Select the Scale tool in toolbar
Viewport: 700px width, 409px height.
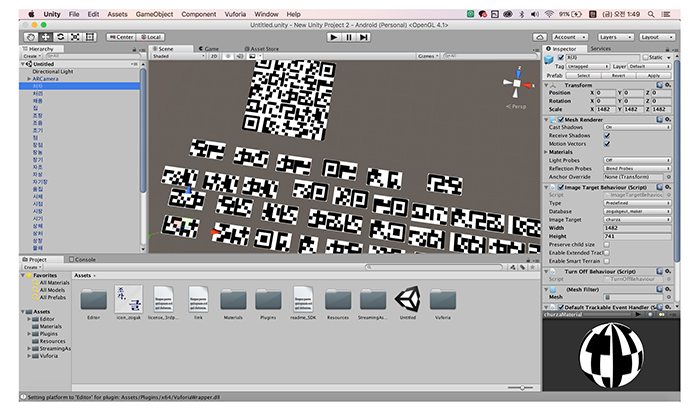tap(75, 37)
